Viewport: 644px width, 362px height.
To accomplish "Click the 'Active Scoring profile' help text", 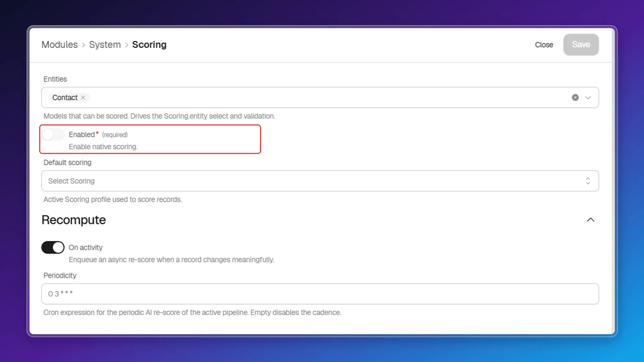I will point(113,199).
